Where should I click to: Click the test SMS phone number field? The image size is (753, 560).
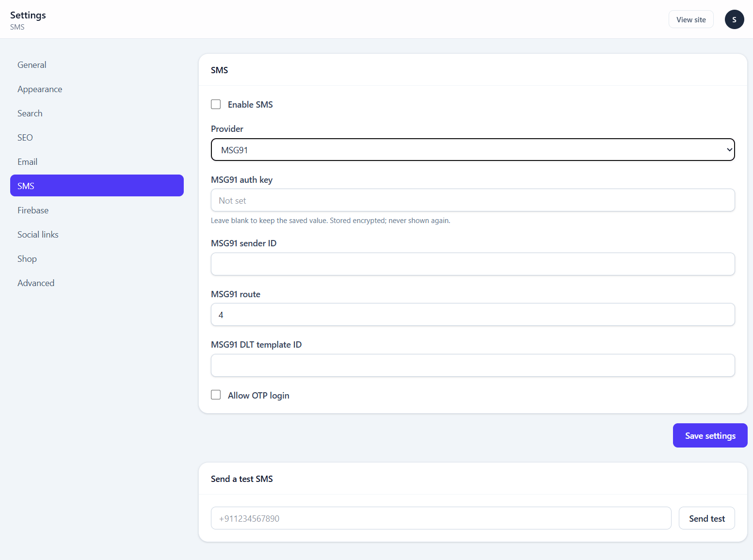click(x=441, y=518)
